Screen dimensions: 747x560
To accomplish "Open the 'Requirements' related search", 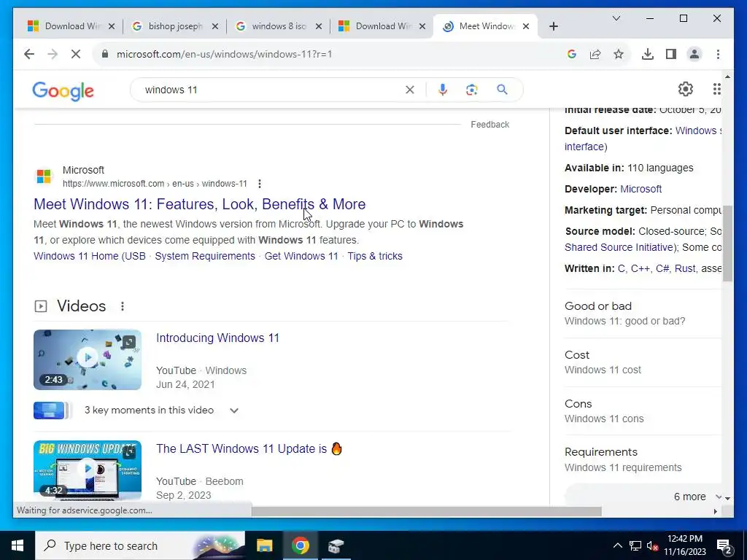I will (x=643, y=459).
